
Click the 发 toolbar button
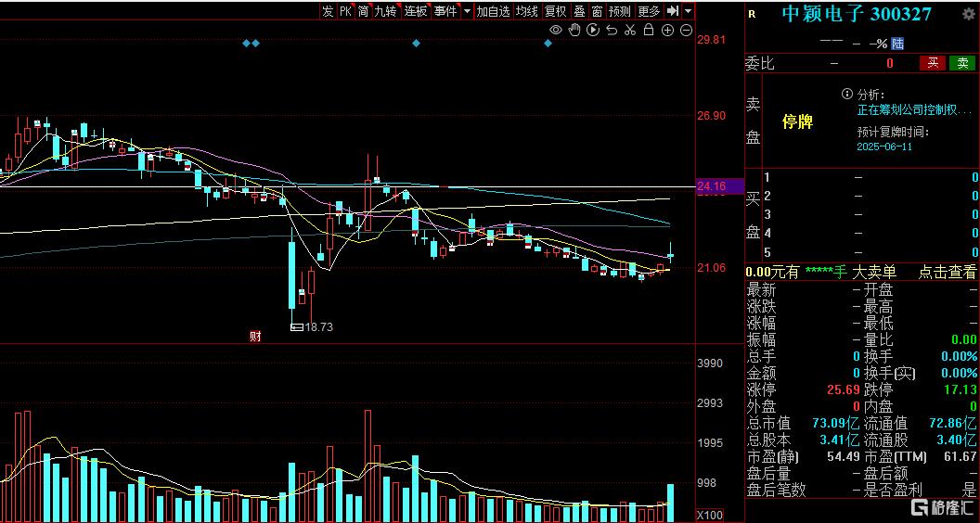pyautogui.click(x=328, y=10)
